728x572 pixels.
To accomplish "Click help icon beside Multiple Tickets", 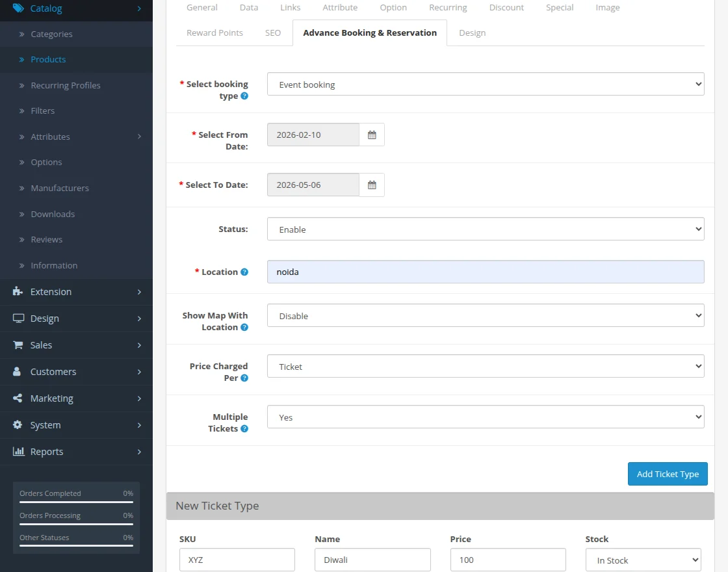I will [244, 428].
